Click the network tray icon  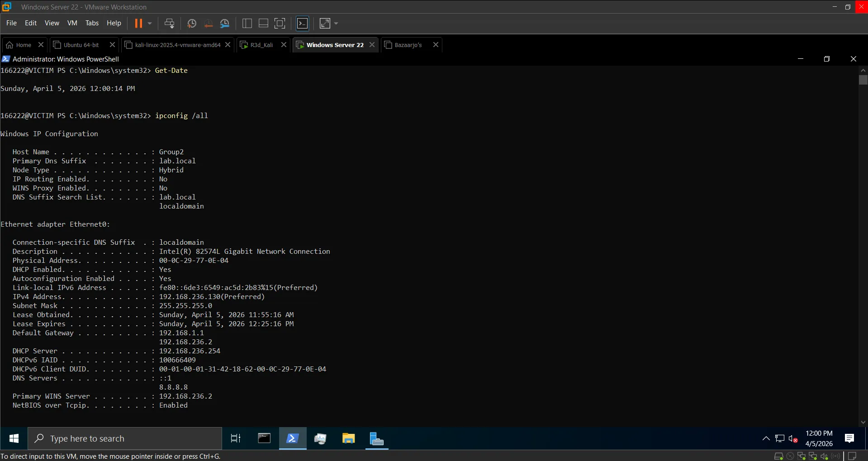779,438
